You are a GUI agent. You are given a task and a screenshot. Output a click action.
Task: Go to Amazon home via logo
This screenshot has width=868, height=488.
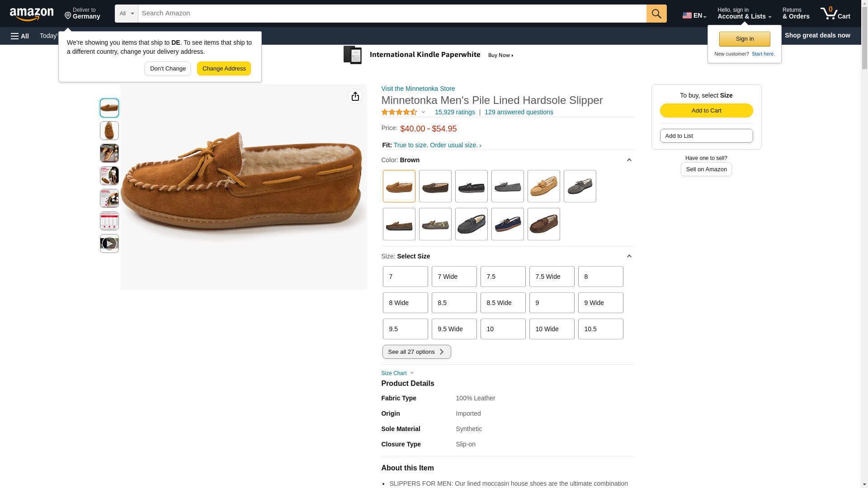click(x=32, y=14)
